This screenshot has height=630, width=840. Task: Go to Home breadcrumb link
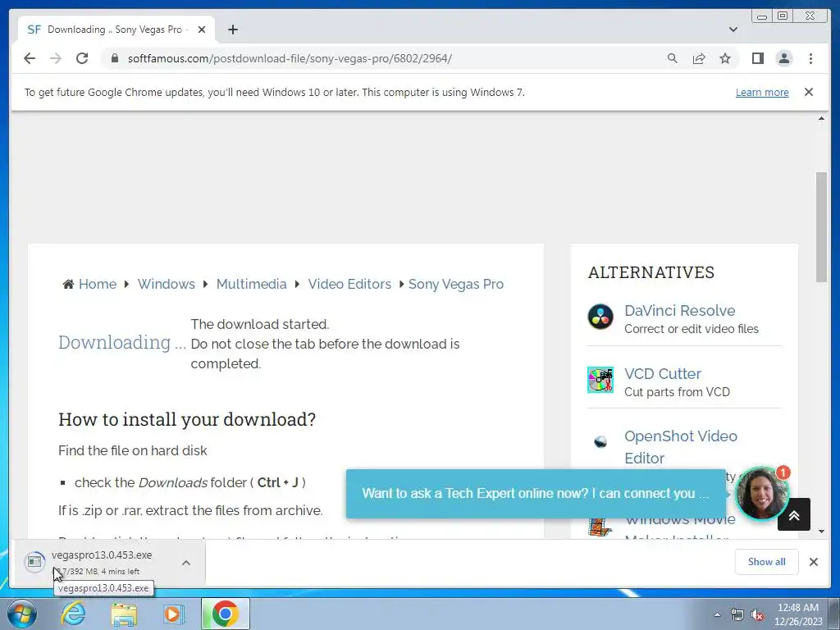(x=98, y=284)
